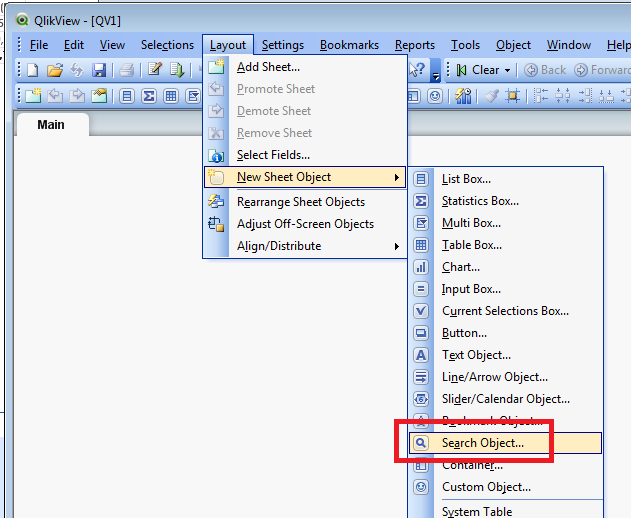The height and width of the screenshot is (518, 631).
Task: Open the Object menu
Action: click(513, 45)
